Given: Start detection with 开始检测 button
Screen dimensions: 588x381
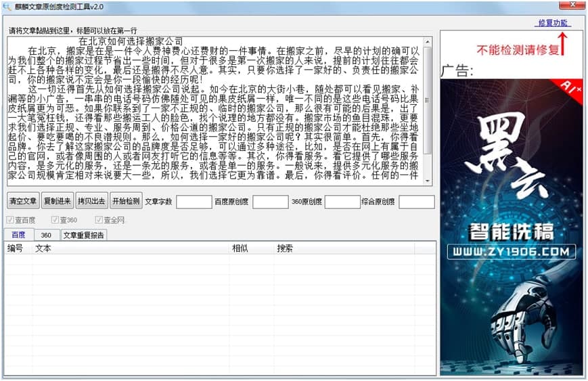Looking at the screenshot, I should tap(126, 201).
